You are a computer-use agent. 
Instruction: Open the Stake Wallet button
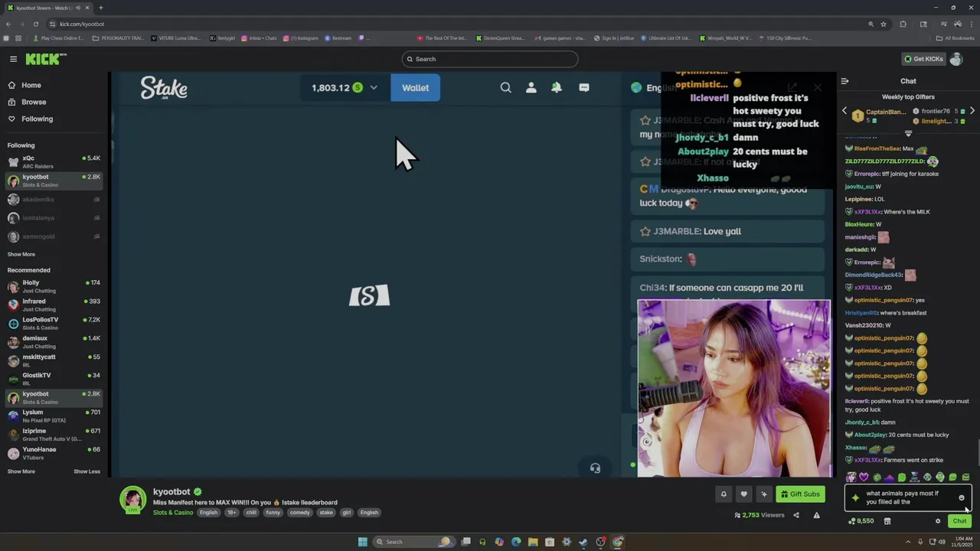tap(415, 87)
